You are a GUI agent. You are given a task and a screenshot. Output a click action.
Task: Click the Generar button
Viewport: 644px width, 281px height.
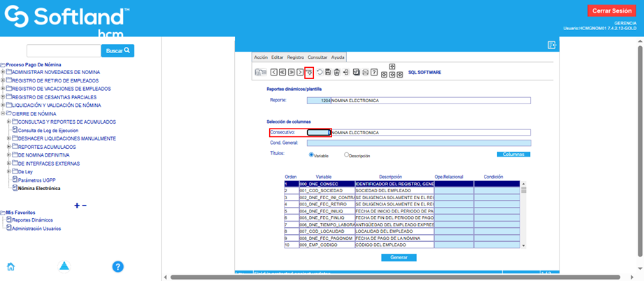pyautogui.click(x=399, y=257)
